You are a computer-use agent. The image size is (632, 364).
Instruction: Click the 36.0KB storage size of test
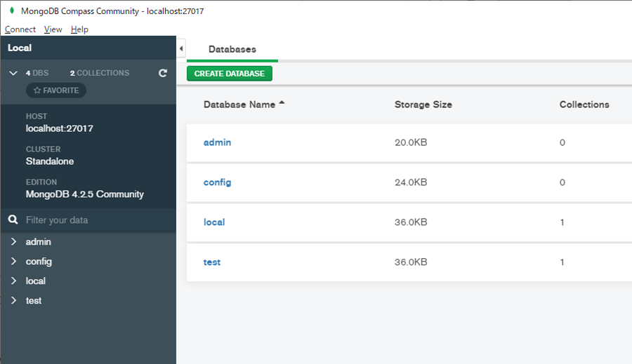411,262
